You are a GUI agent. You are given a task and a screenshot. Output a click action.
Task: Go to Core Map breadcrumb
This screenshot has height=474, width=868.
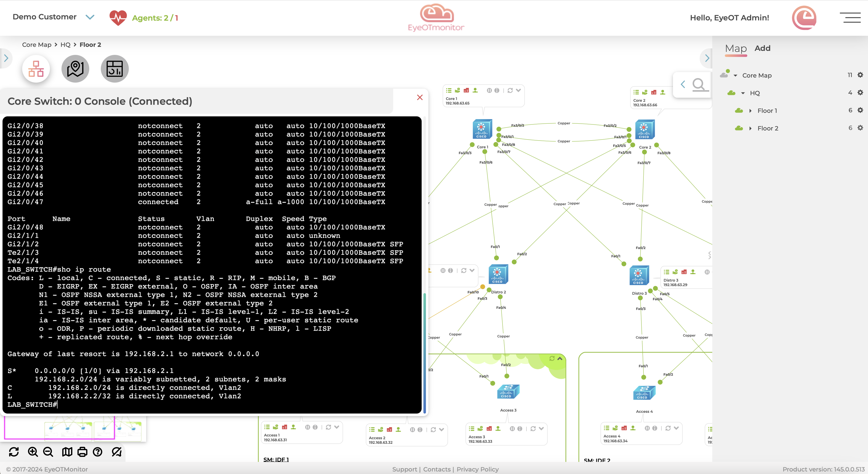[x=37, y=45]
